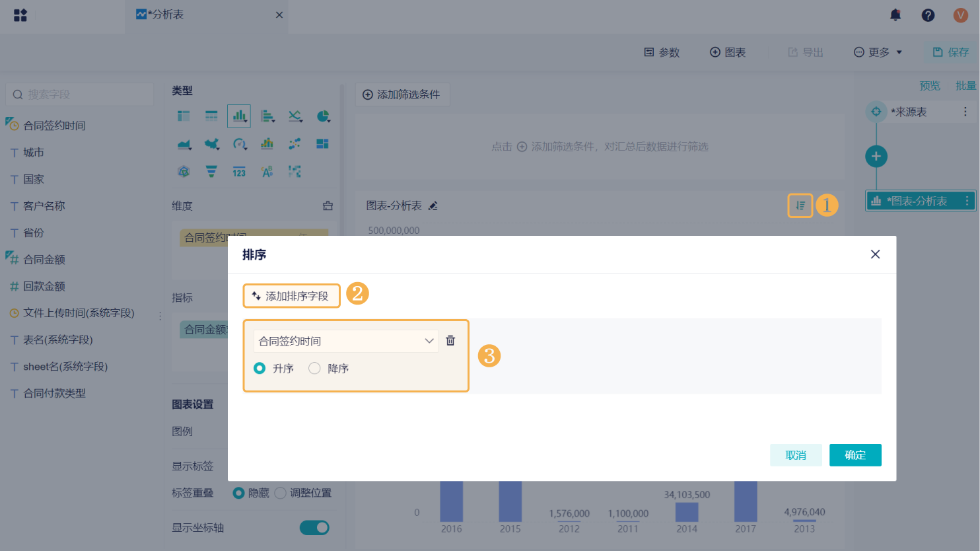Image resolution: width=980 pixels, height=551 pixels.
Task: Click the trash icon beside 合同签约时间
Action: tap(450, 340)
